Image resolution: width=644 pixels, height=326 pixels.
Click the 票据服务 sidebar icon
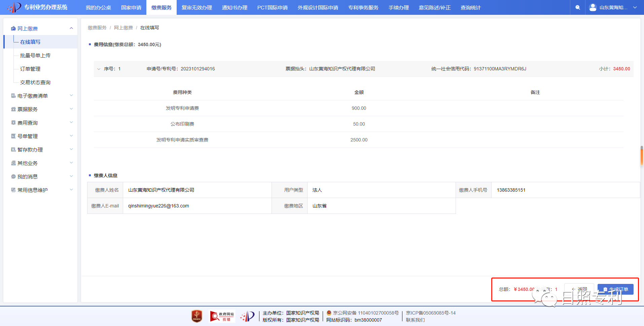pyautogui.click(x=13, y=109)
